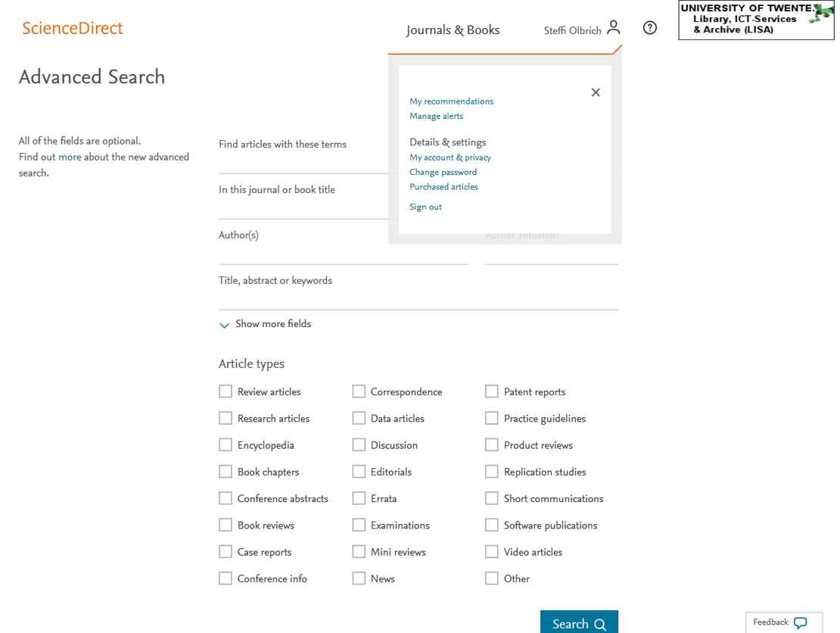
Task: Enable the Software publications checkbox
Action: [492, 525]
